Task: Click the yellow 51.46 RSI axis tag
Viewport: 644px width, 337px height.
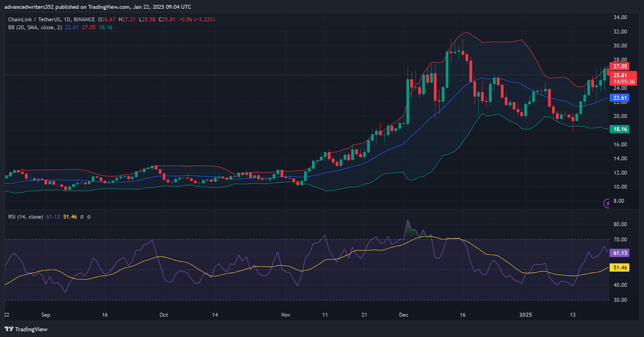Action: pyautogui.click(x=619, y=267)
